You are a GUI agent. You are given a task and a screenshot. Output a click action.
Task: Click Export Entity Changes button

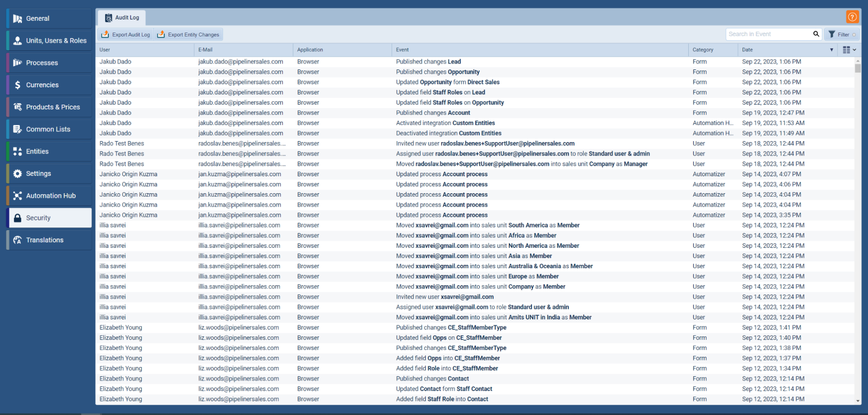(x=188, y=35)
